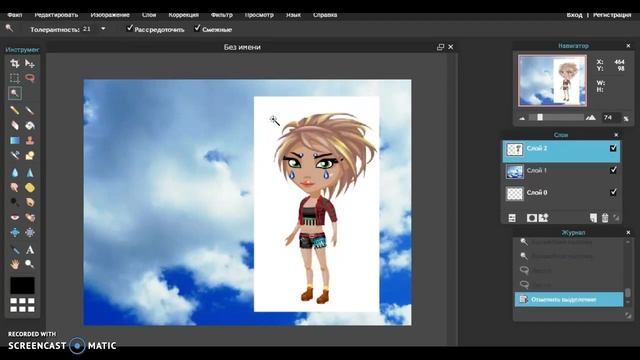Open the Изображение menu
Viewport: 640px width, 360px height.
(x=110, y=15)
